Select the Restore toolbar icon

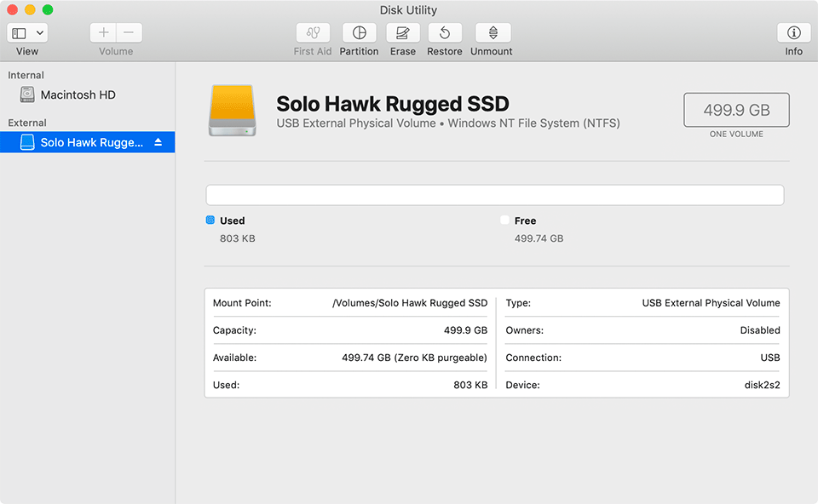tap(445, 33)
